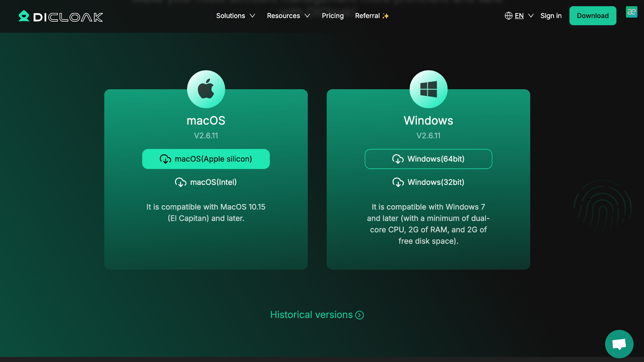The width and height of the screenshot is (644, 362).
Task: Click the DICloak logo
Action: [61, 16]
